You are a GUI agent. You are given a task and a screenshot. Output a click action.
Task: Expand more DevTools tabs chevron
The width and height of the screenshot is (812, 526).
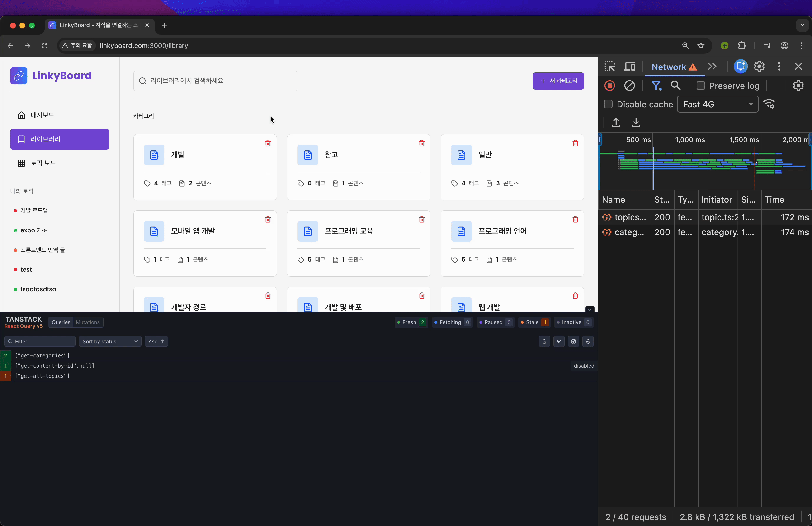pyautogui.click(x=712, y=67)
